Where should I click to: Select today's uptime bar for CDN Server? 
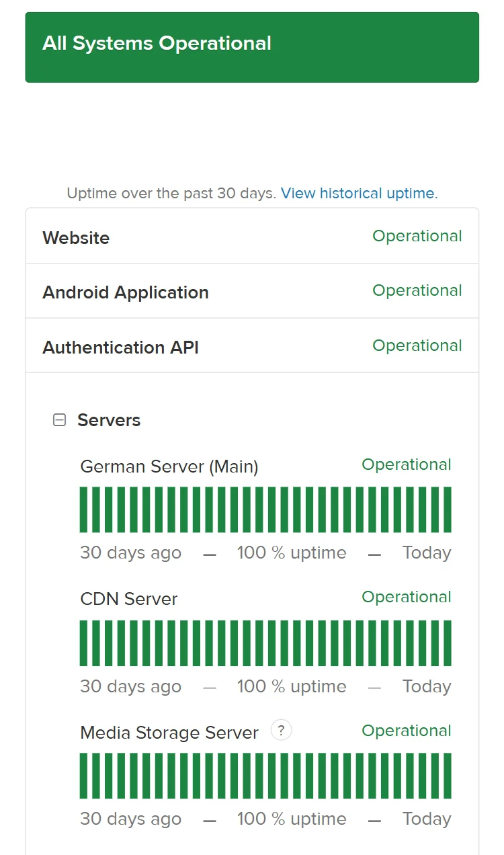coord(447,643)
